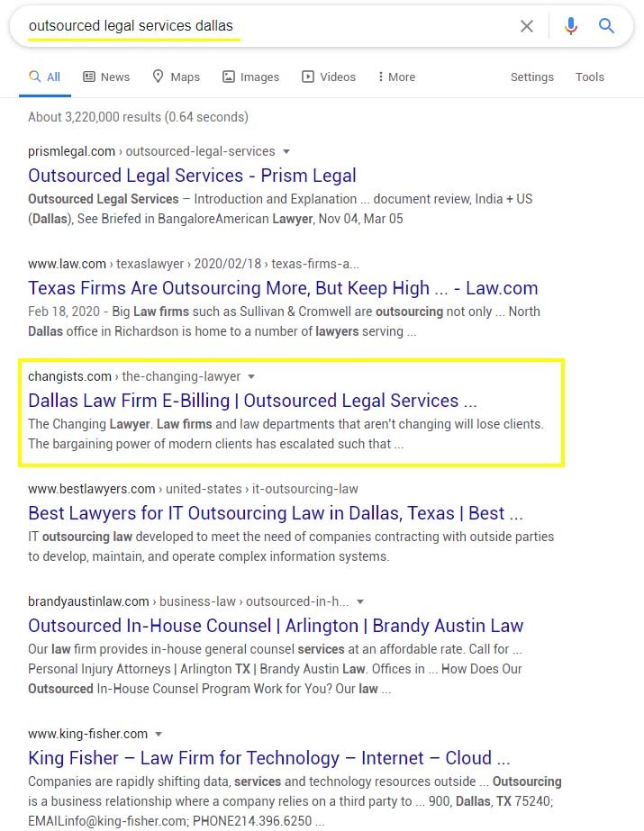Click the blue magnifying glass search button
Screen dimensions: 644x831
point(607,26)
